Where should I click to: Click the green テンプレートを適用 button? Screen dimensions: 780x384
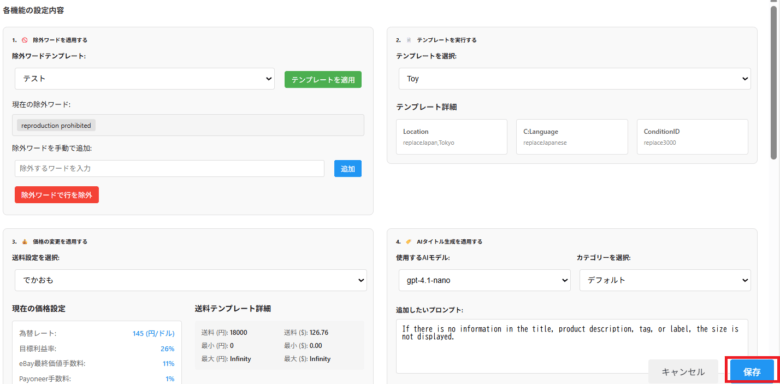[x=323, y=80]
